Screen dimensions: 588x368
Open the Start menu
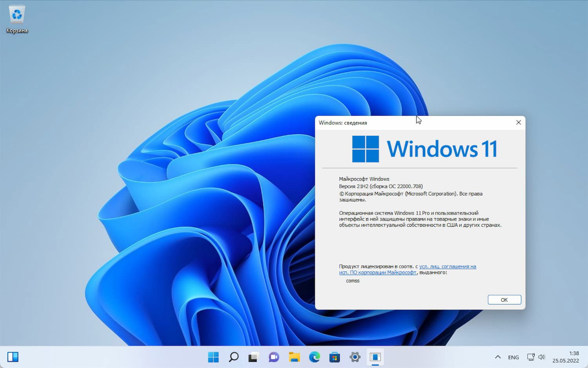pos(213,357)
